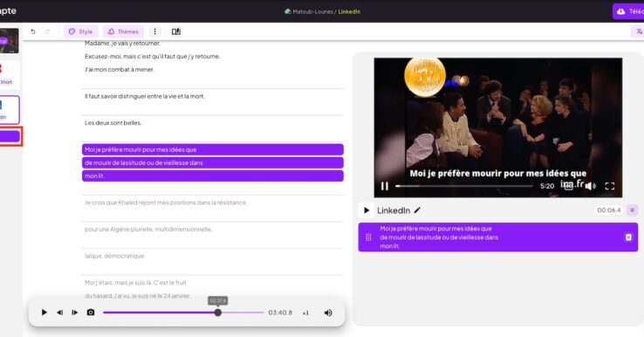Image resolution: width=644 pixels, height=337 pixels.
Task: Select line "Il faut savoir distinguer entre la vie et la mort."
Action: 145,96
